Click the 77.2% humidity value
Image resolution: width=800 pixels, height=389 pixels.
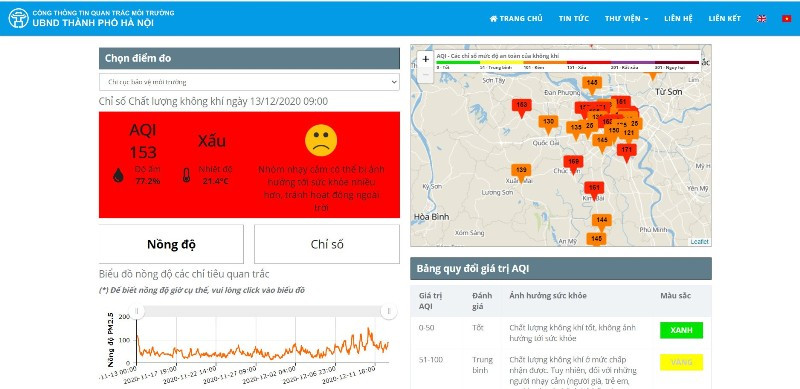click(147, 181)
